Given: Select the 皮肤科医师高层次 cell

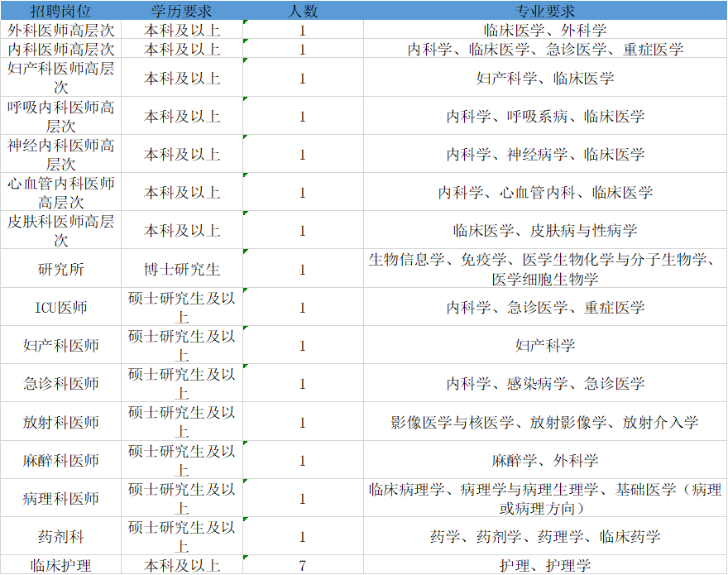Looking at the screenshot, I should 60,231.
